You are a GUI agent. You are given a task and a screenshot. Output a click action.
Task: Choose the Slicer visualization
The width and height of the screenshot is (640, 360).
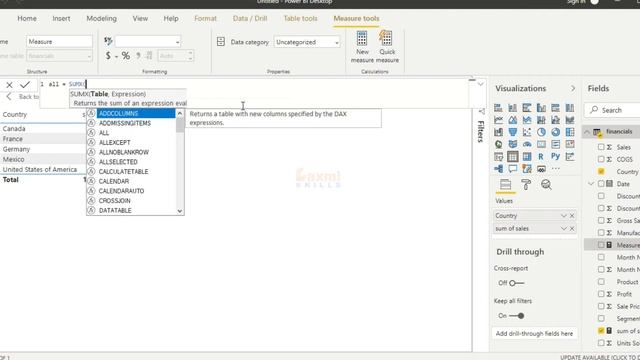click(498, 157)
